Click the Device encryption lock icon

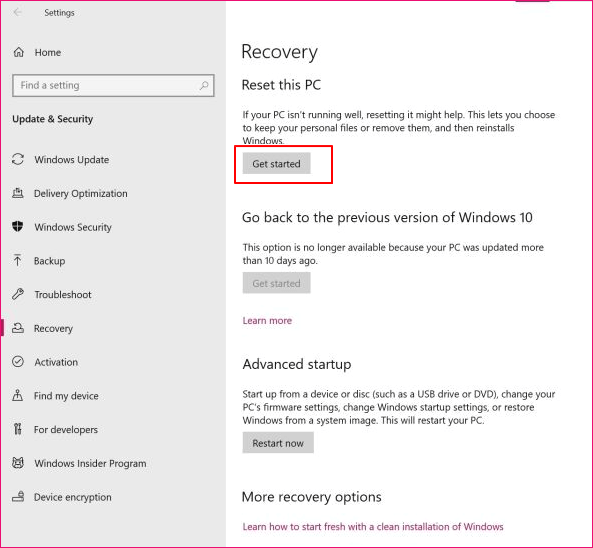coord(18,496)
